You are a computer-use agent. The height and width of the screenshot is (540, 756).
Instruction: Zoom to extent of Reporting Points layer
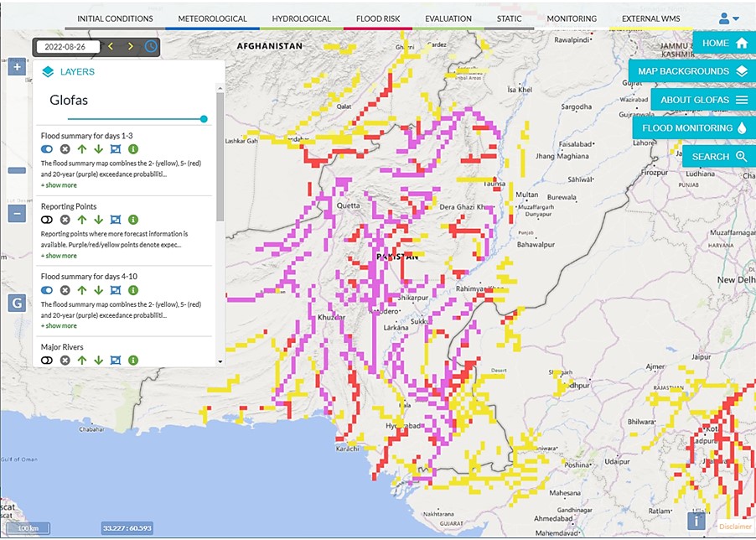point(116,219)
